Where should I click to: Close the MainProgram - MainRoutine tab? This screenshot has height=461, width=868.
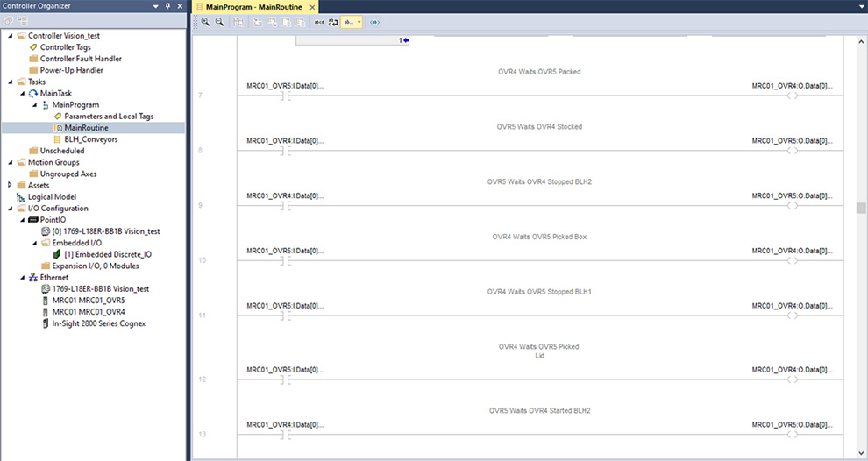(x=312, y=7)
